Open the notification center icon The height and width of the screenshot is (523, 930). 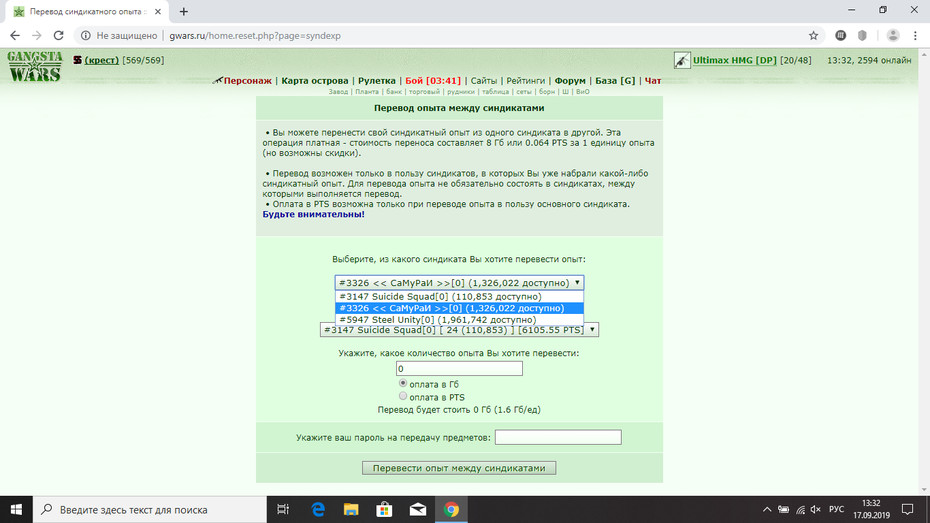[x=907, y=509]
